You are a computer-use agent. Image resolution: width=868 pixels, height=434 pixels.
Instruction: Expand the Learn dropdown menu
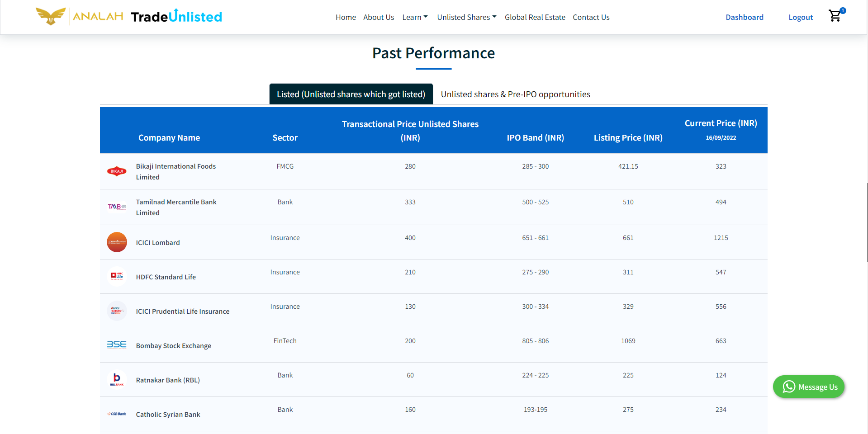point(414,17)
